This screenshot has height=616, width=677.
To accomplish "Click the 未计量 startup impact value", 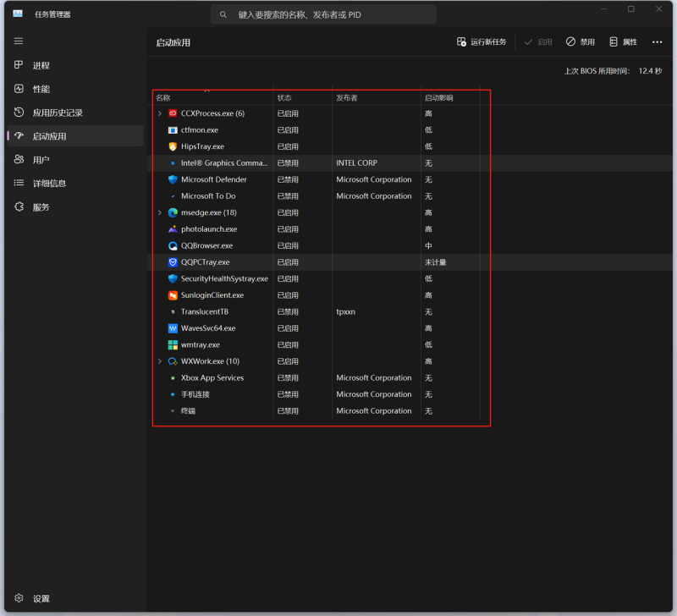I will pos(435,262).
